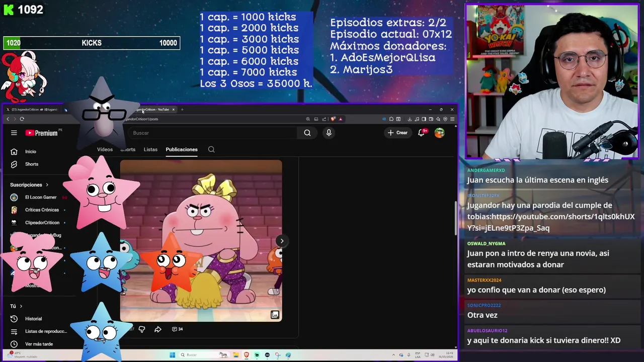Screen dimensions: 644x362
Task: Click the search magnifier button beside Buscar
Action: tap(307, 133)
